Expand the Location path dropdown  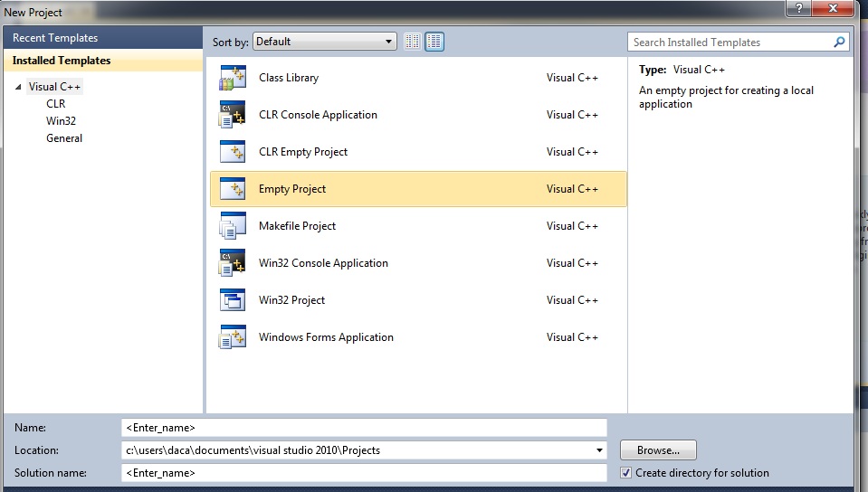click(600, 450)
